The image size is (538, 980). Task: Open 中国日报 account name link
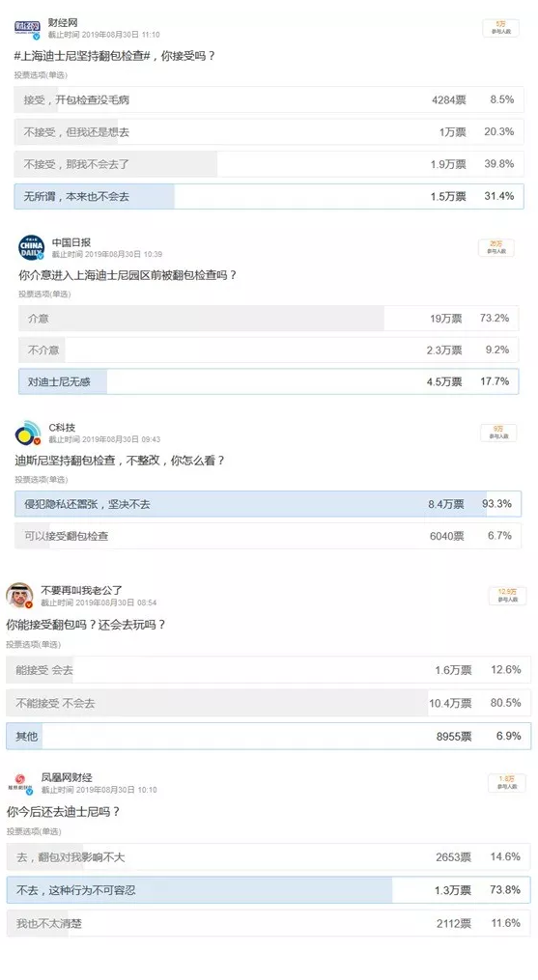coord(71,242)
